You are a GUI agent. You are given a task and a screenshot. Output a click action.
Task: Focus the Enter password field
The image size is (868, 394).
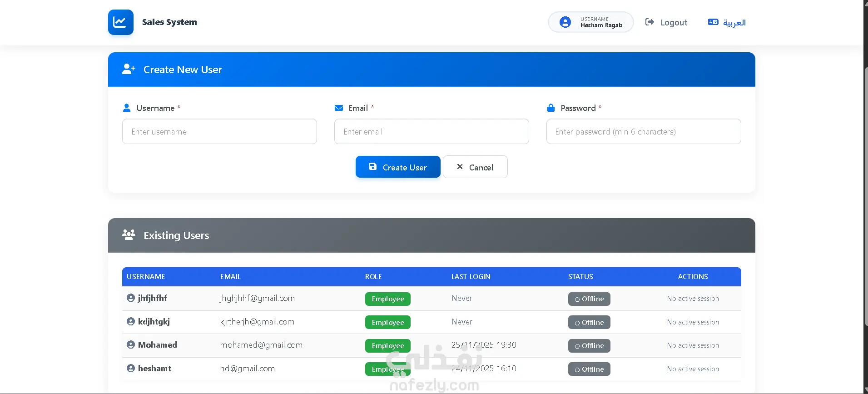tap(644, 131)
